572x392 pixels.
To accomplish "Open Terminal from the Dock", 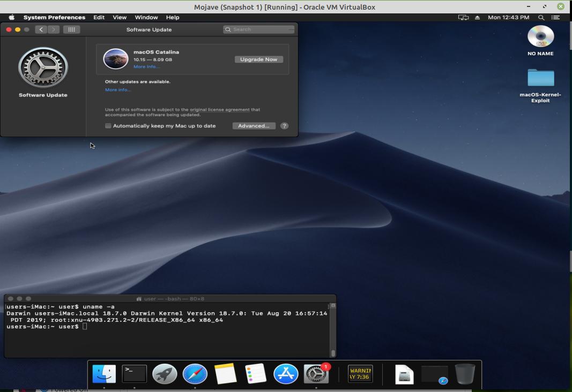I will pos(134,374).
